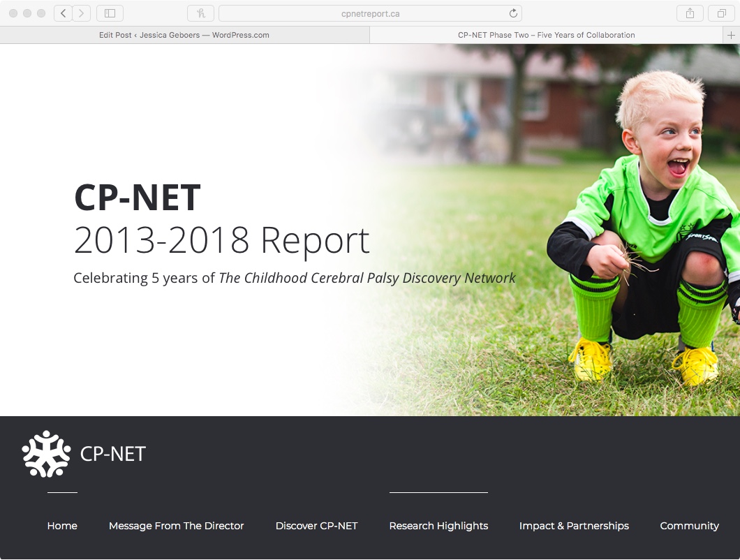Reload the cpnetreport.ca page
Viewport: 740px width, 560px height.
pos(512,13)
